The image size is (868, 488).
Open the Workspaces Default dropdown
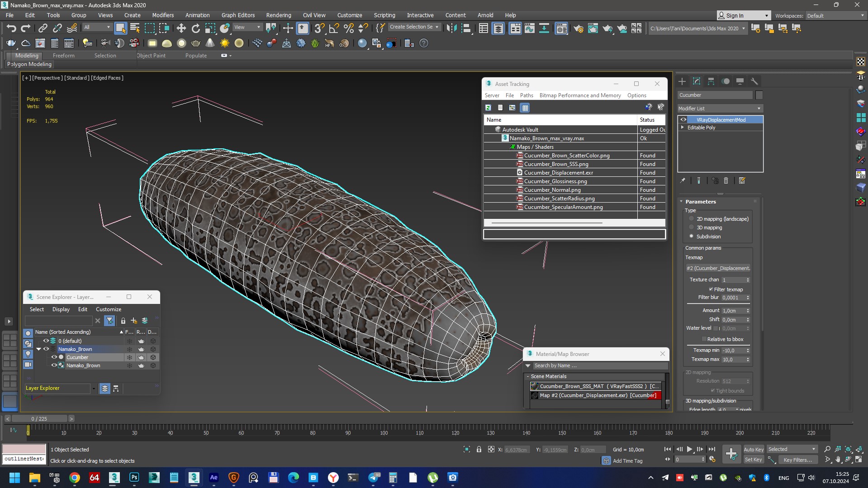click(836, 16)
